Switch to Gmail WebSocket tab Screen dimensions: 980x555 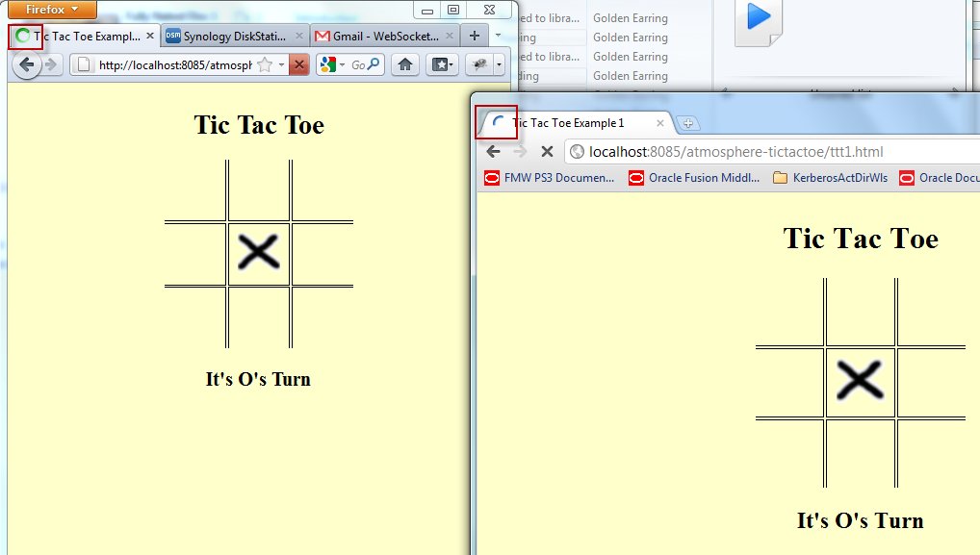[x=383, y=36]
